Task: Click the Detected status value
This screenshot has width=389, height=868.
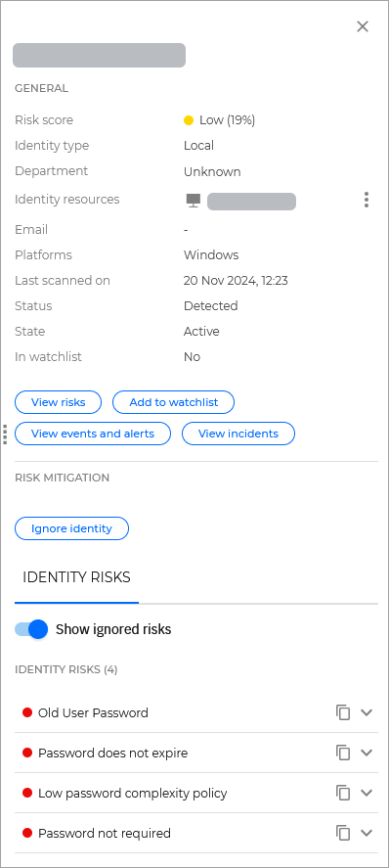Action: tap(210, 306)
